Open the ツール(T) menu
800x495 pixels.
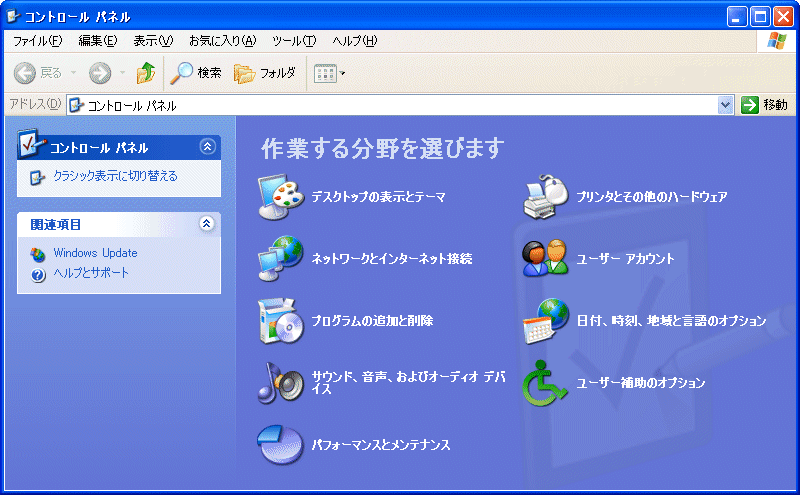point(294,41)
